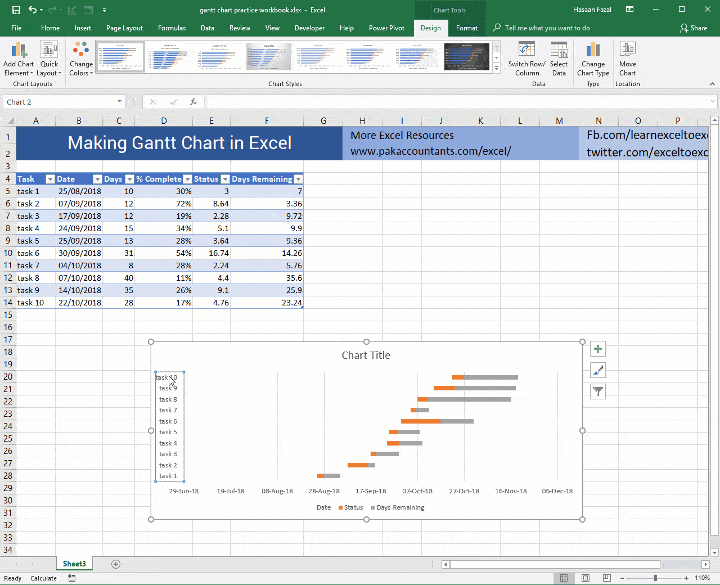Click the horizontal scrollbar track

pos(555,564)
